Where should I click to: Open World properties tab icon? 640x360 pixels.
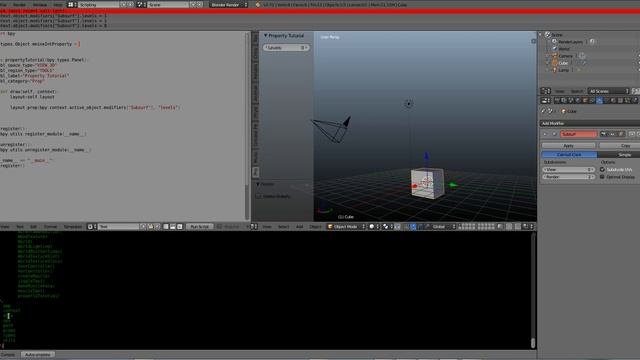pyautogui.click(x=578, y=100)
